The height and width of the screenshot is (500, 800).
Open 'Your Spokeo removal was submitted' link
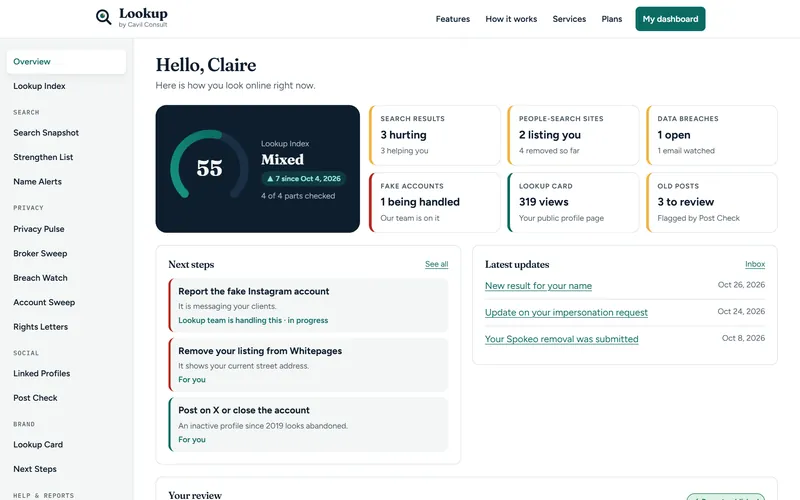pos(561,339)
